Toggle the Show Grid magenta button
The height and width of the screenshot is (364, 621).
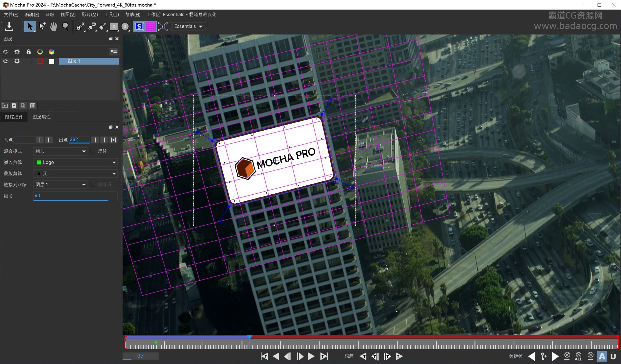tap(151, 26)
